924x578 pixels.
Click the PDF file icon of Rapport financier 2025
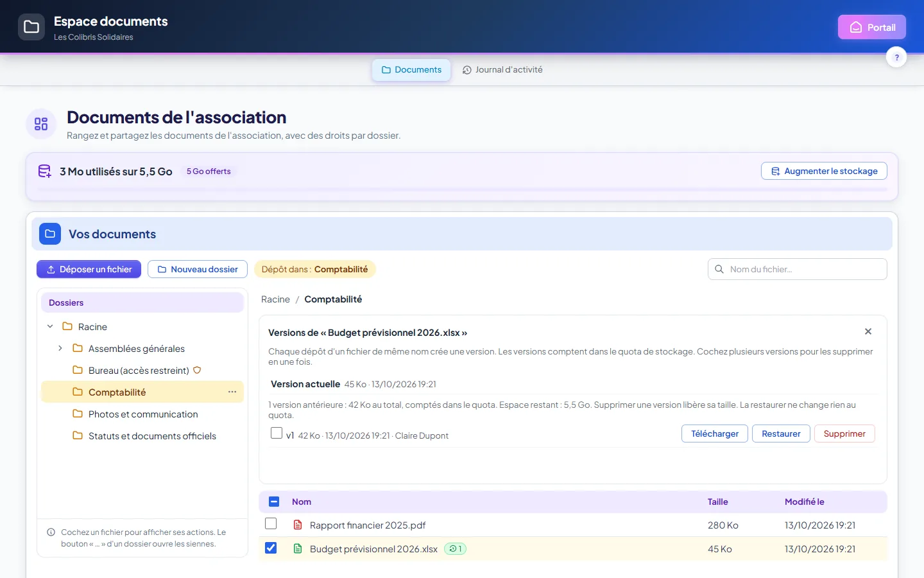tap(298, 525)
